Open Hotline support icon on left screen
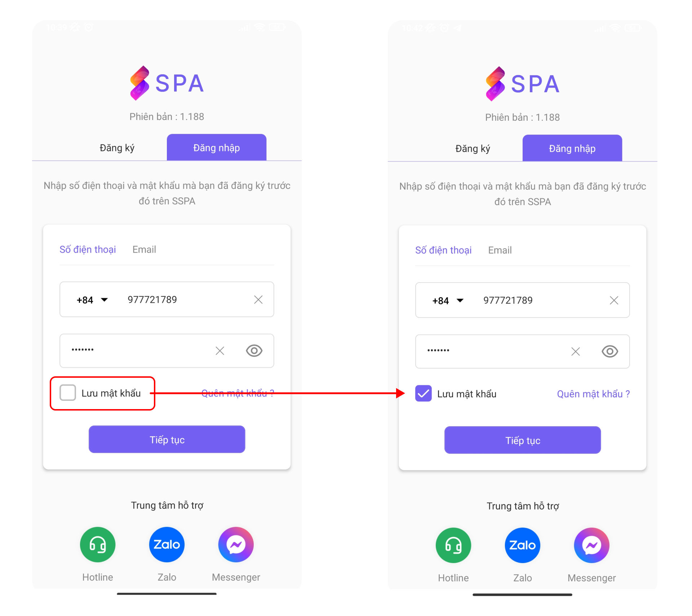The image size is (692, 616). (98, 544)
